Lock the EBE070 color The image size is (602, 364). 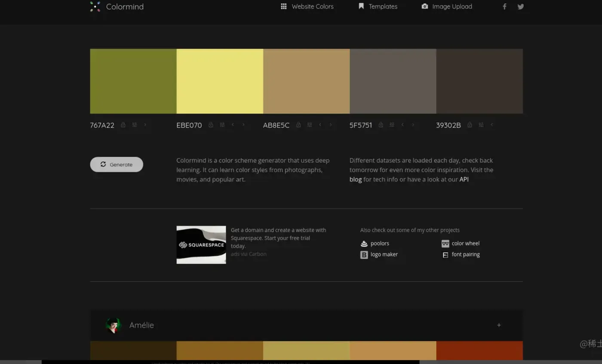(x=211, y=125)
